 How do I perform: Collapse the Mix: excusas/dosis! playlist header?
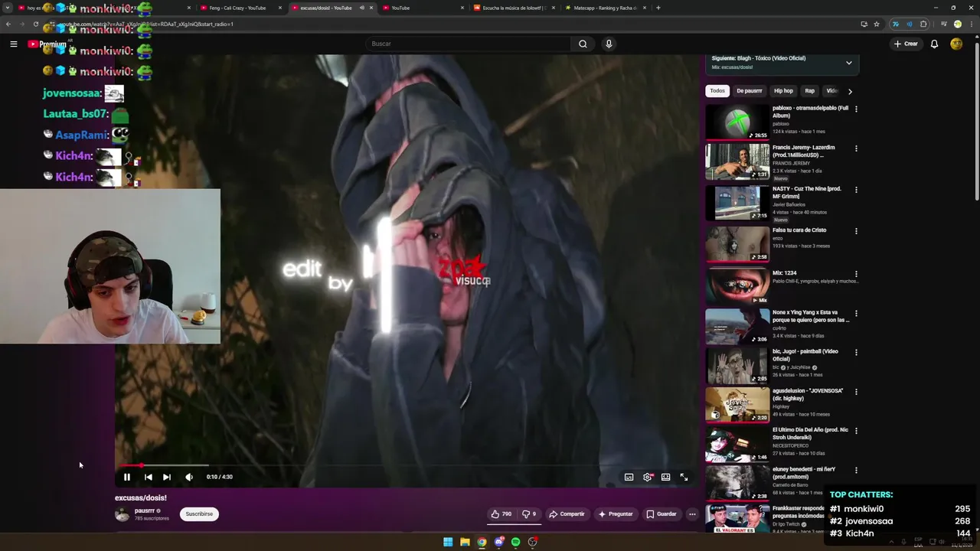point(849,63)
